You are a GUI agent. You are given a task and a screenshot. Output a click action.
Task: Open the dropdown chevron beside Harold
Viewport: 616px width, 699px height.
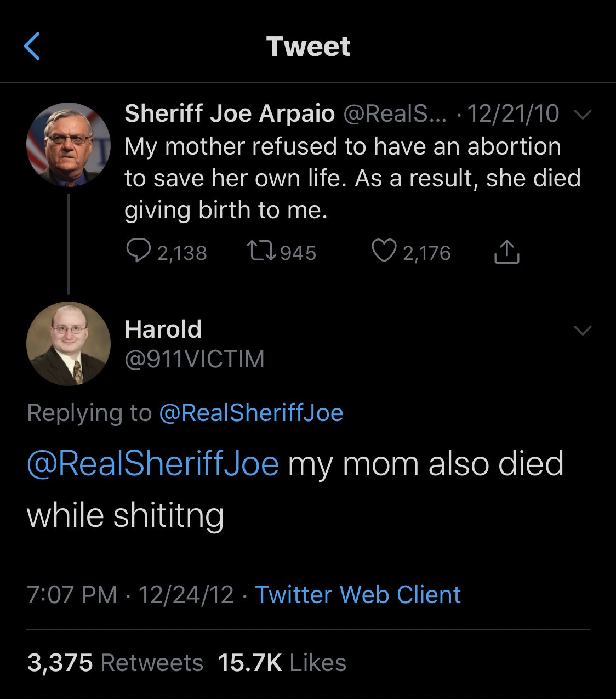coord(582,330)
